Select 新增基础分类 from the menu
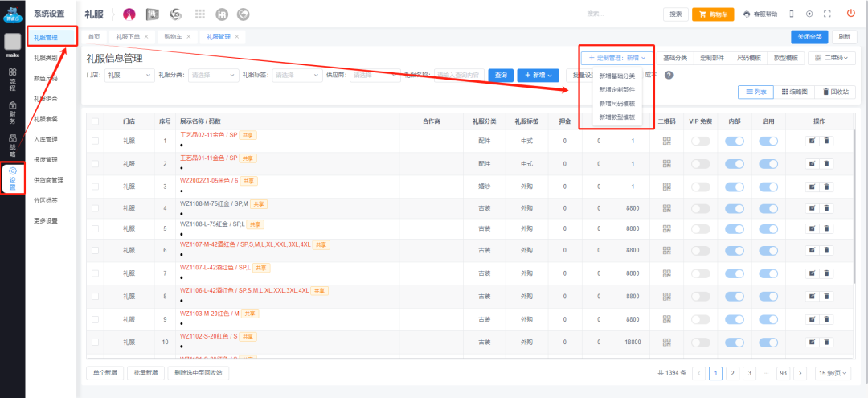 (616, 76)
